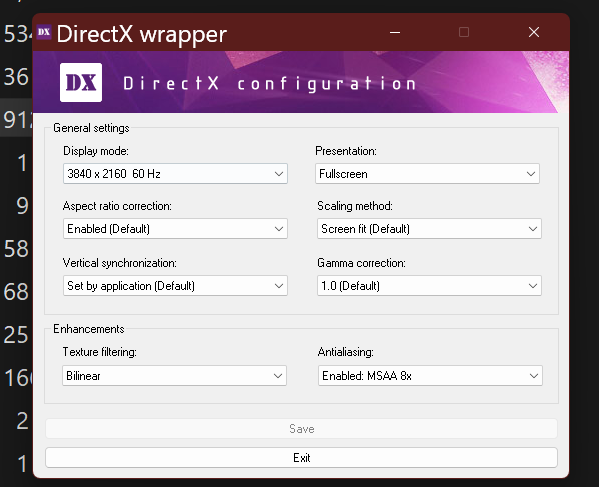Click the white DX logo in the banner
Image resolution: width=599 pixels, height=487 pixels.
(81, 83)
